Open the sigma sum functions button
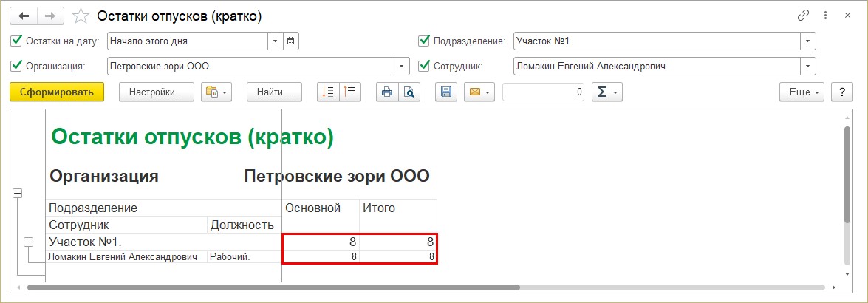The width and height of the screenshot is (868, 303). pyautogui.click(x=607, y=92)
